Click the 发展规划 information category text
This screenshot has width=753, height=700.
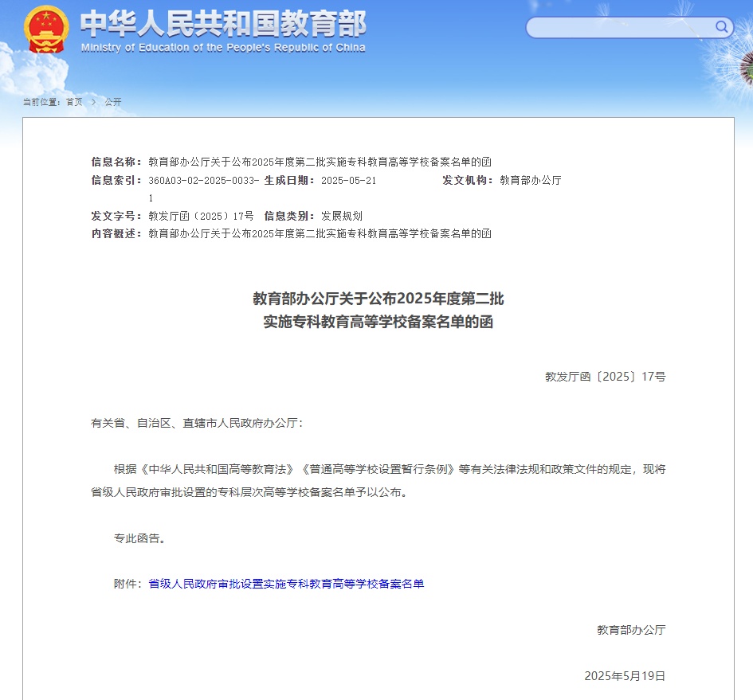[343, 215]
